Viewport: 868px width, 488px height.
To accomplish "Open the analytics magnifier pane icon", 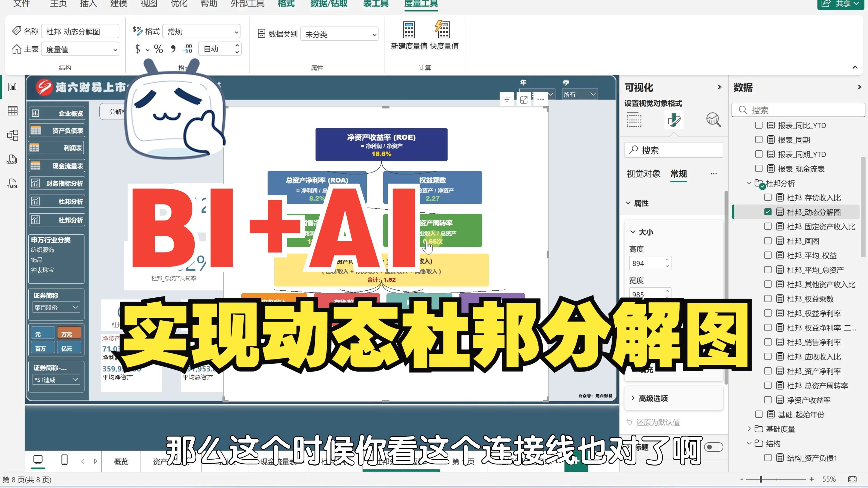I will coord(713,119).
